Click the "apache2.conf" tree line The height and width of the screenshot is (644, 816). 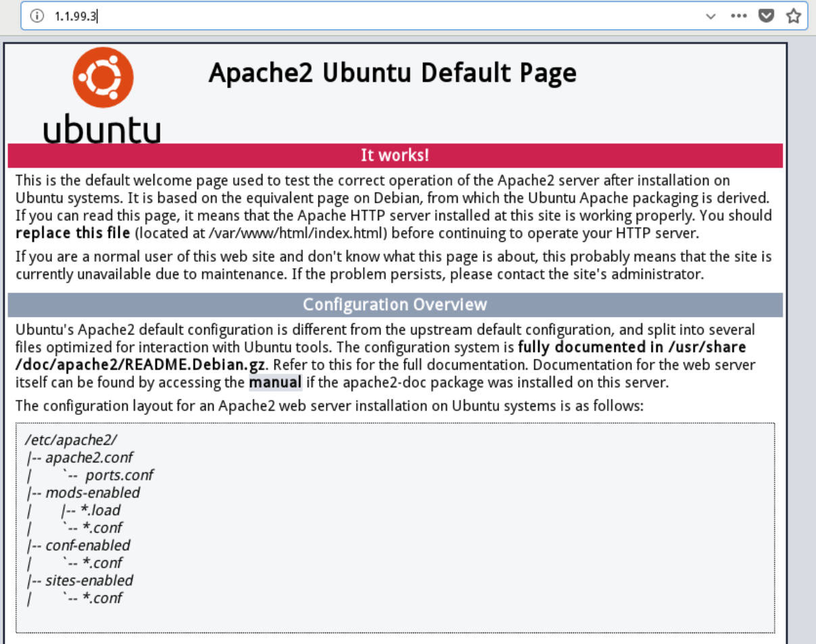tap(80, 457)
